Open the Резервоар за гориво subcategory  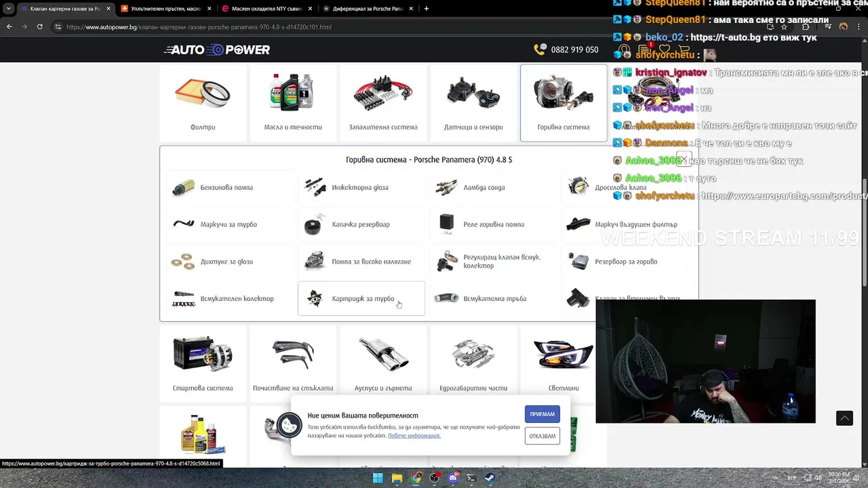click(626, 262)
